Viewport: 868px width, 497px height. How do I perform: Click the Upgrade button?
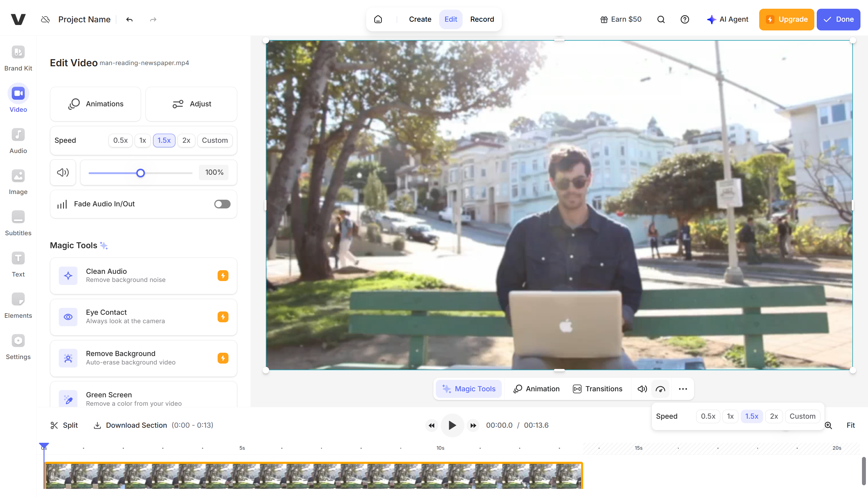click(x=787, y=20)
